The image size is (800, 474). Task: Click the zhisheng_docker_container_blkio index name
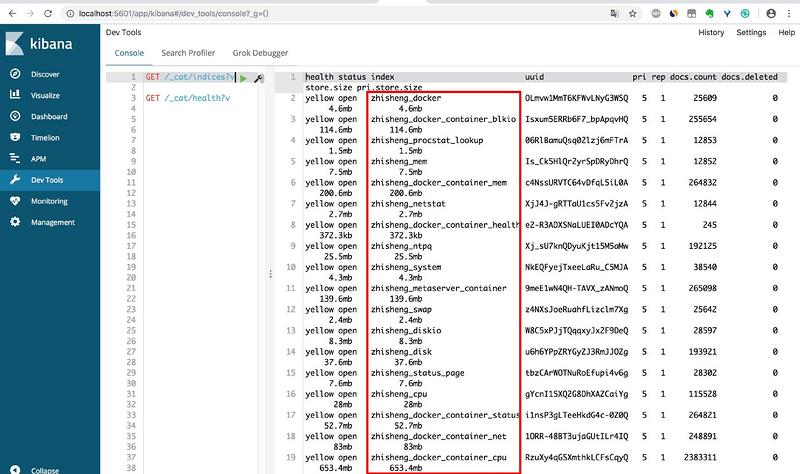443,119
